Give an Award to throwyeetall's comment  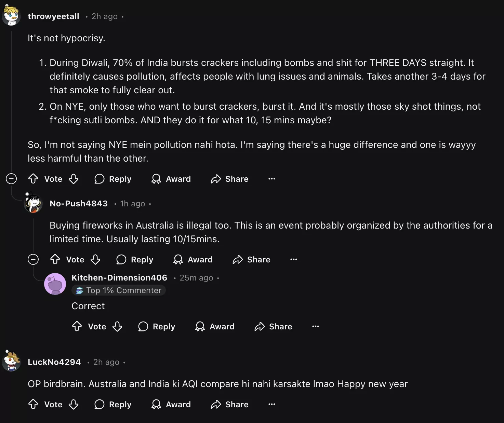(171, 179)
